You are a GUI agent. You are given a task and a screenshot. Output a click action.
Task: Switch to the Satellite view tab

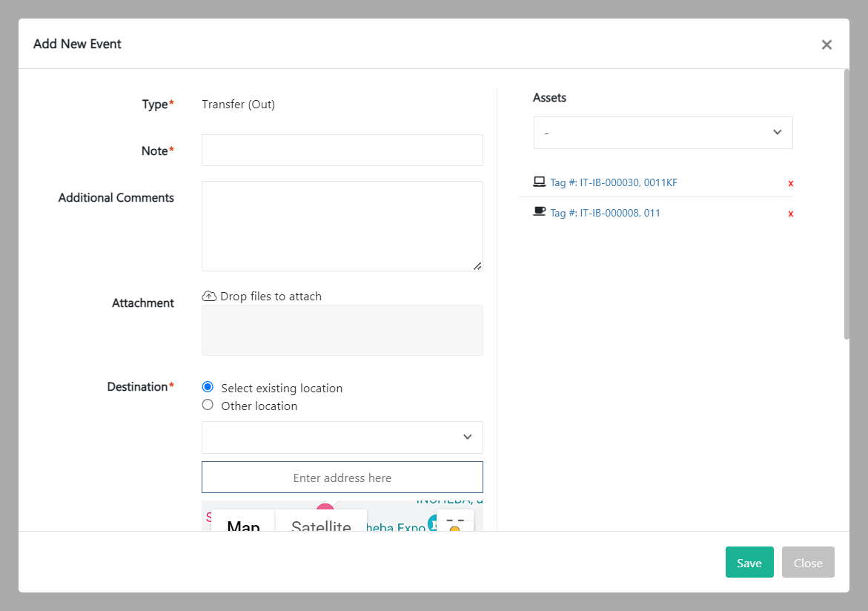tap(321, 523)
